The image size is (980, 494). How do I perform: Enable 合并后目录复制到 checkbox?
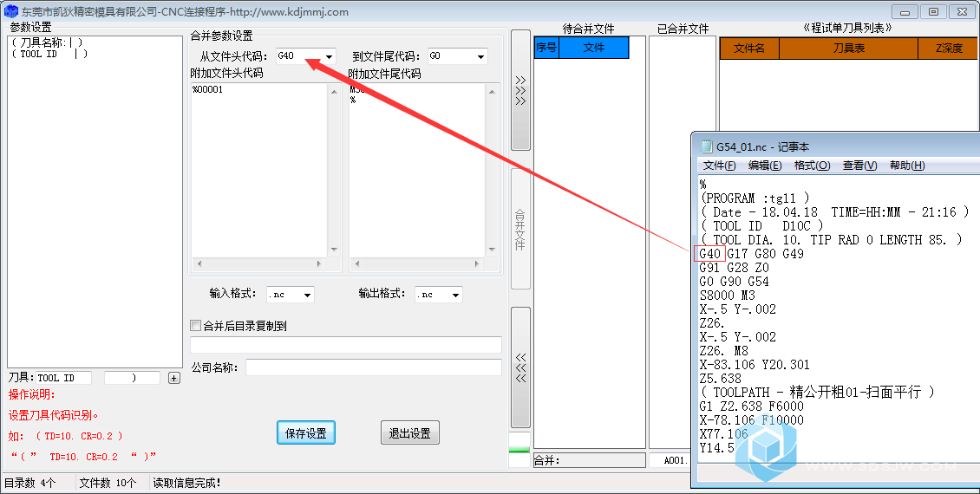coord(196,325)
